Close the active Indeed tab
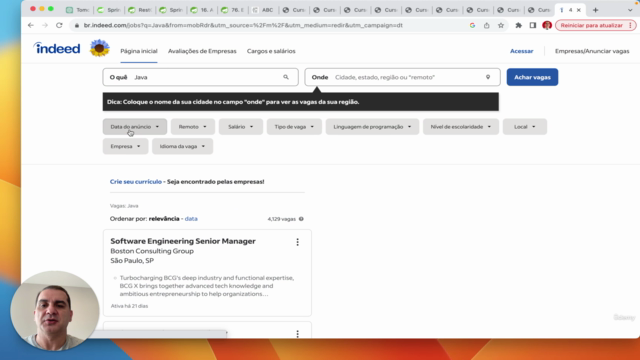The height and width of the screenshot is (360, 640). 578,10
